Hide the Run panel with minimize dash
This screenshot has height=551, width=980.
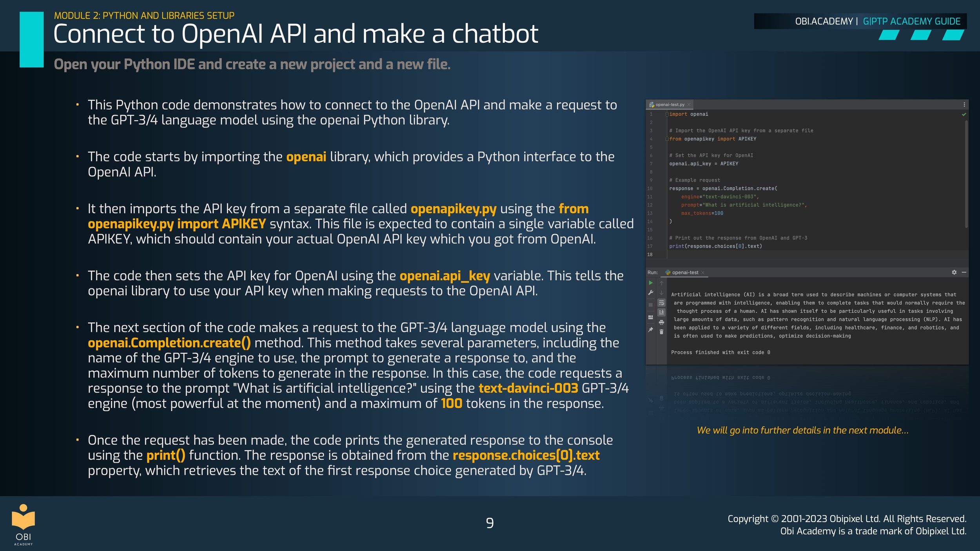964,272
